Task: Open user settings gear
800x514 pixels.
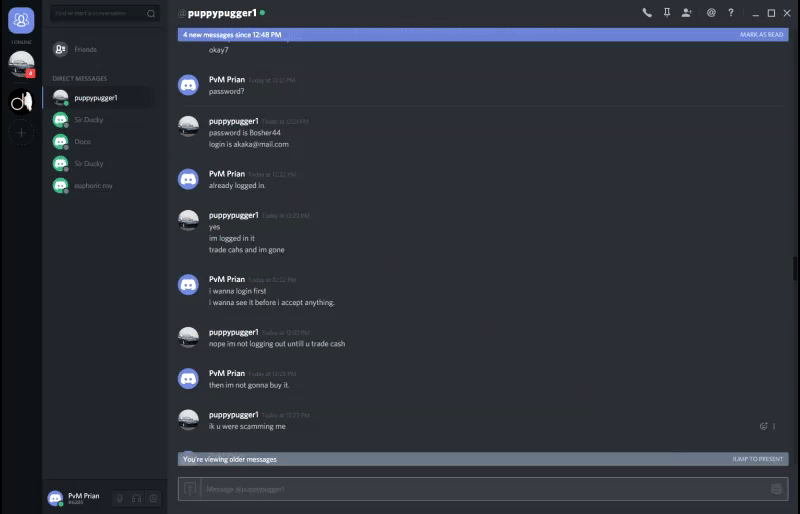Action: click(x=153, y=498)
